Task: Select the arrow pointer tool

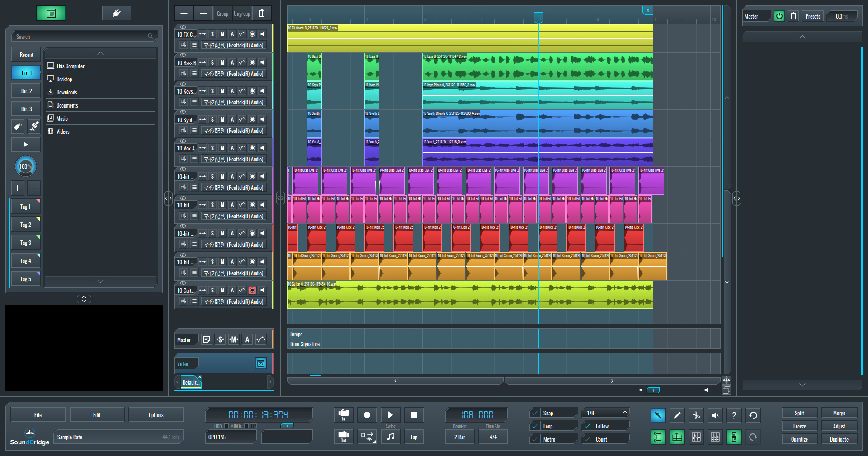Action: click(658, 415)
